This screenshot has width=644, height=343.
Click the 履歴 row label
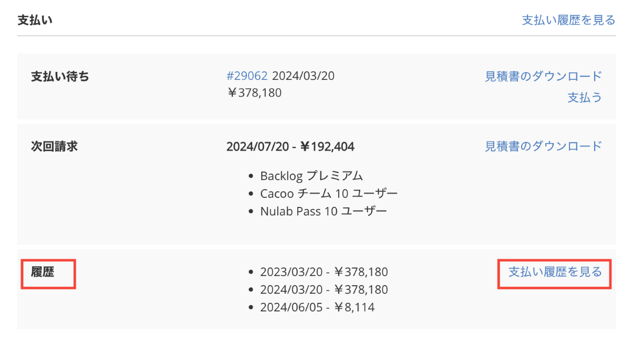point(43,272)
